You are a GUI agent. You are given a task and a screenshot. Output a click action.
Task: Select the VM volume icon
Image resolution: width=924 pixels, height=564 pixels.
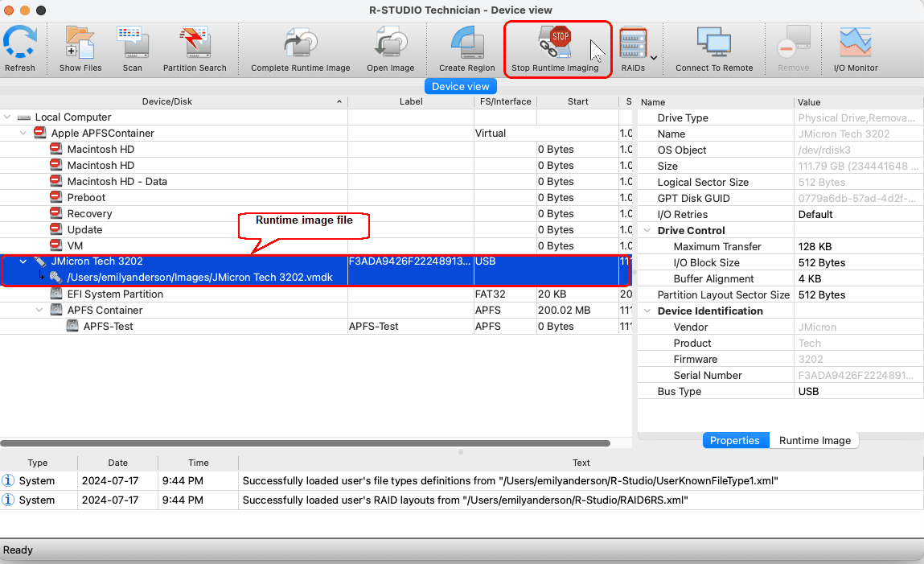coord(56,245)
